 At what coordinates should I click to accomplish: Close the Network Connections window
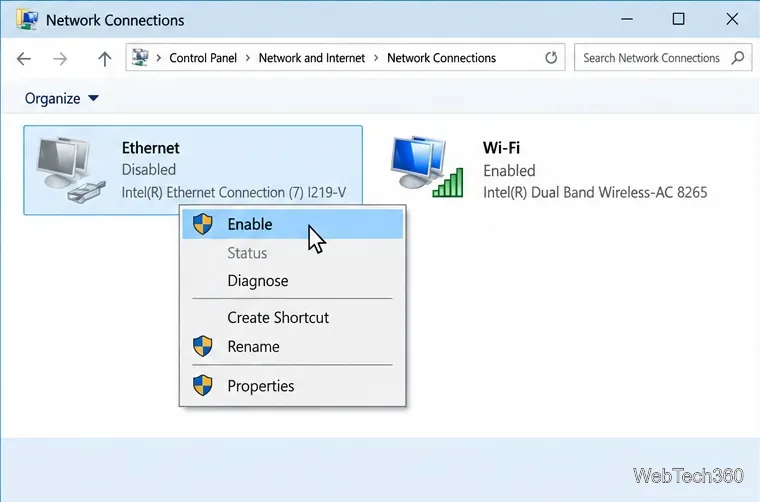732,19
